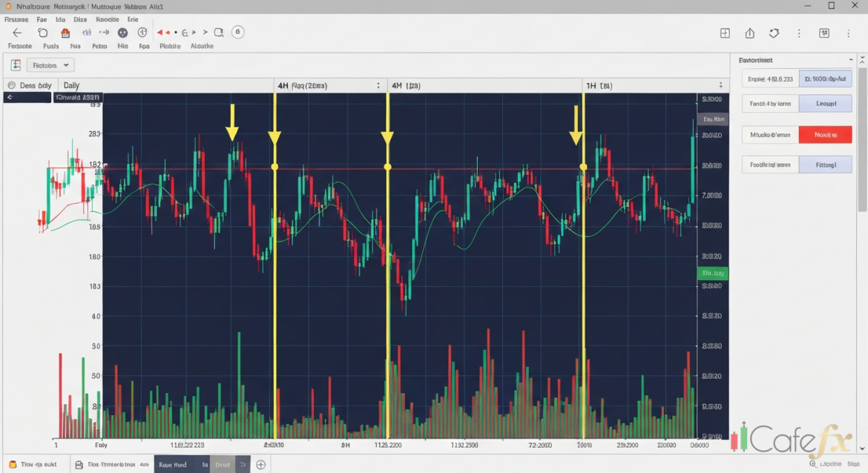Click the back navigation arrow in the toolbar
Image resolution: width=868 pixels, height=473 pixels.
pyautogui.click(x=16, y=32)
